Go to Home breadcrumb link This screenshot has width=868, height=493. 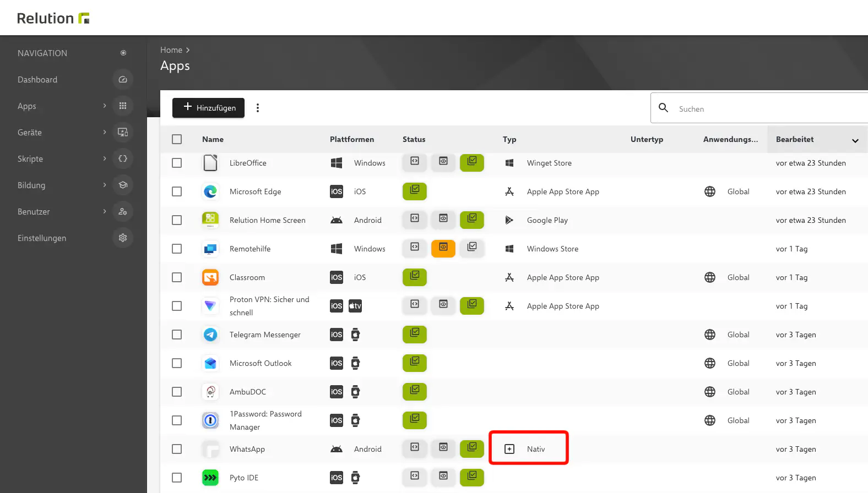tap(171, 50)
